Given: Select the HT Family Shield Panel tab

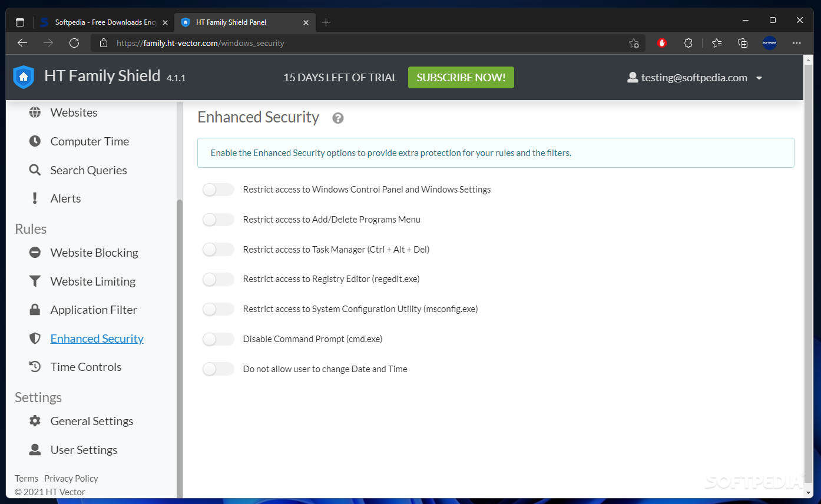Looking at the screenshot, I should [245, 22].
